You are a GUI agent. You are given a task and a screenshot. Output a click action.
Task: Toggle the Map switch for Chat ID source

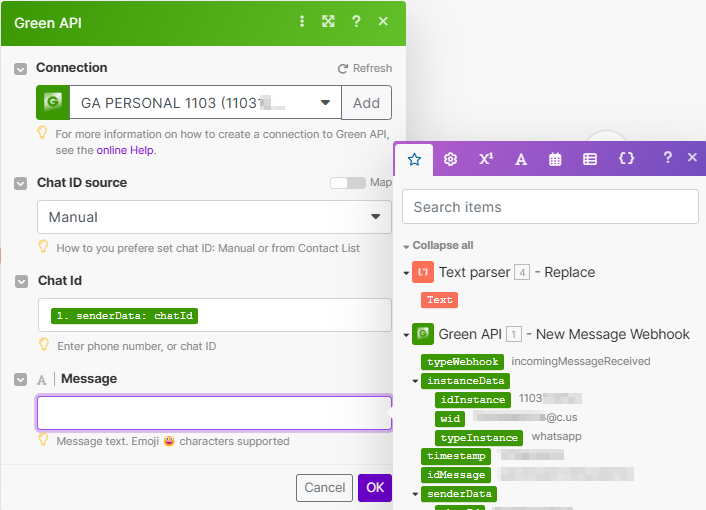pyautogui.click(x=347, y=183)
